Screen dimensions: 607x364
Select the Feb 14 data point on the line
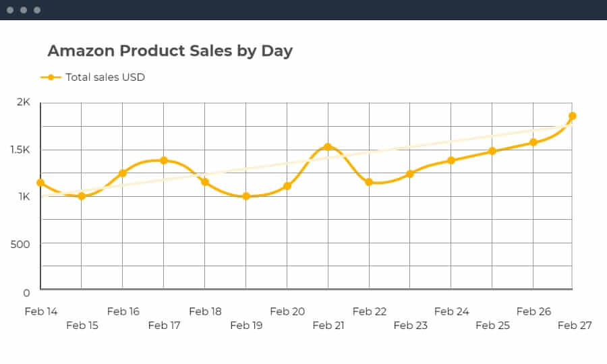[40, 183]
